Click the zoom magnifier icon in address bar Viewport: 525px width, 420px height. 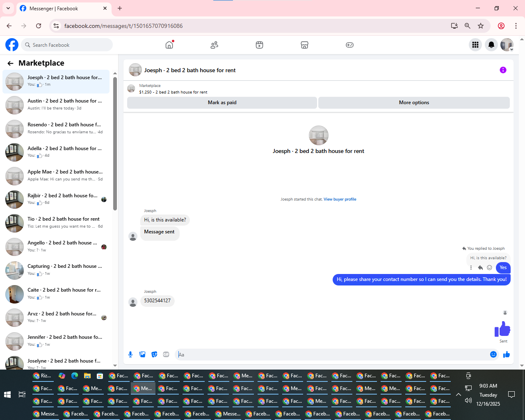click(468, 26)
